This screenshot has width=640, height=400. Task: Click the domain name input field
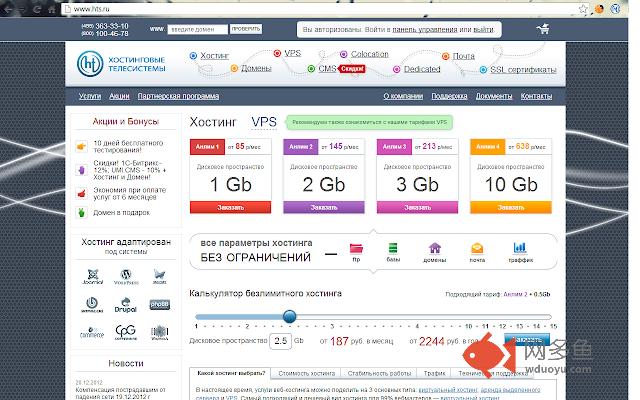pos(198,29)
